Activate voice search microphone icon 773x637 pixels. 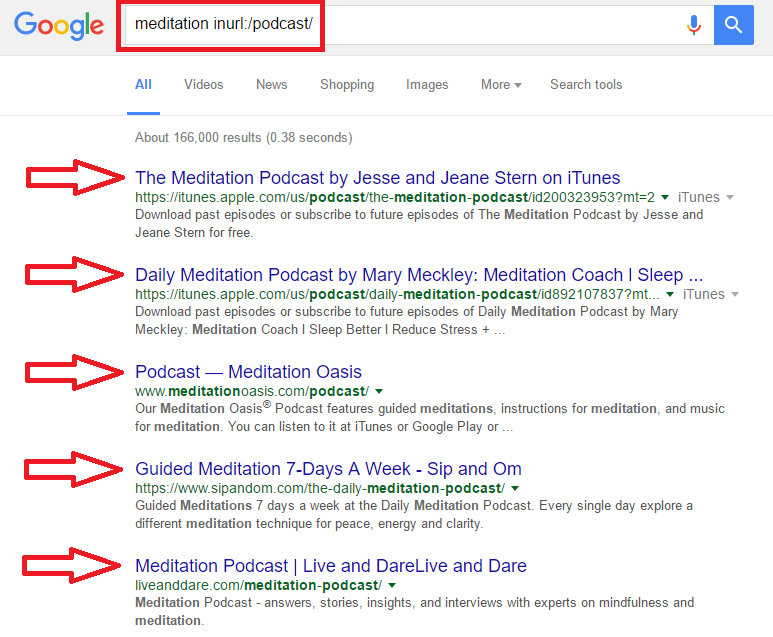pyautogui.click(x=694, y=25)
